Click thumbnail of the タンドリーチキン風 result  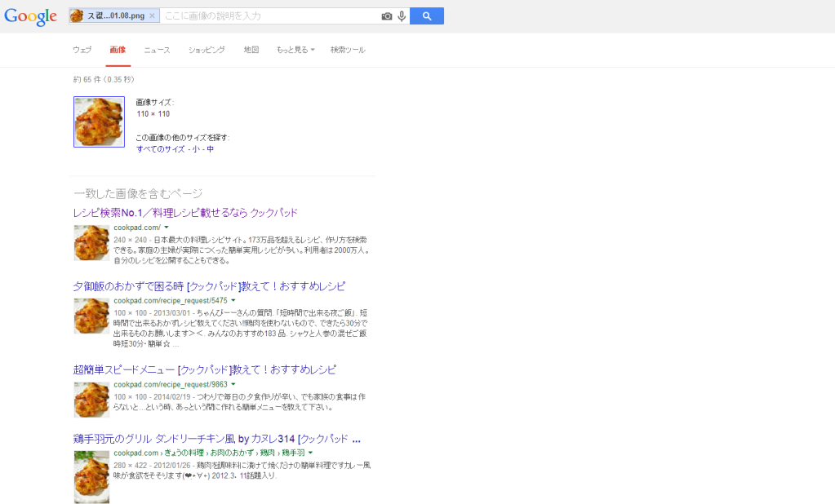(91, 477)
